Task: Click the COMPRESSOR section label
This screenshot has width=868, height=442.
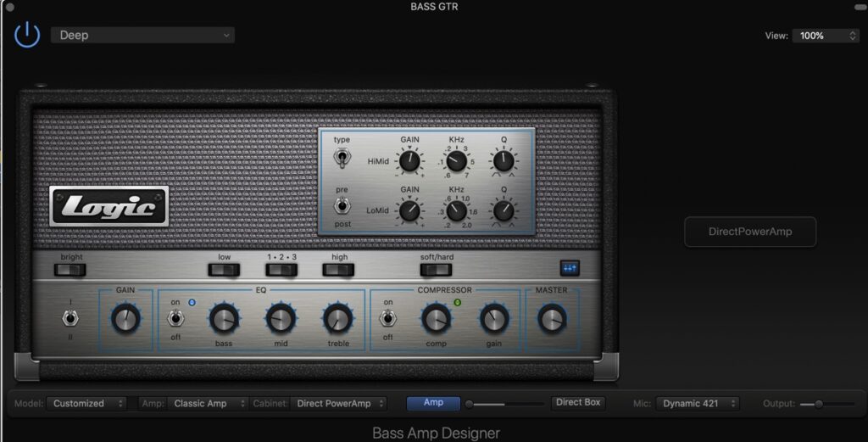Action: click(444, 289)
